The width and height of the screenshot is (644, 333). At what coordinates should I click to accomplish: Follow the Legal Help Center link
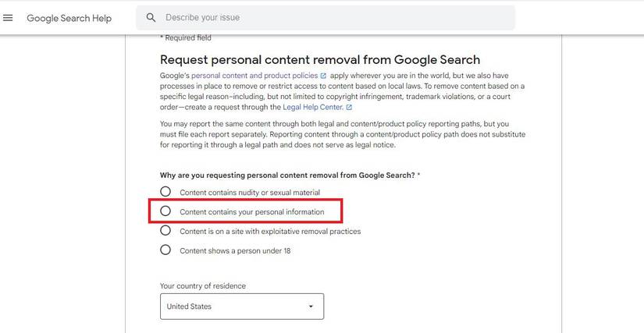(x=312, y=107)
